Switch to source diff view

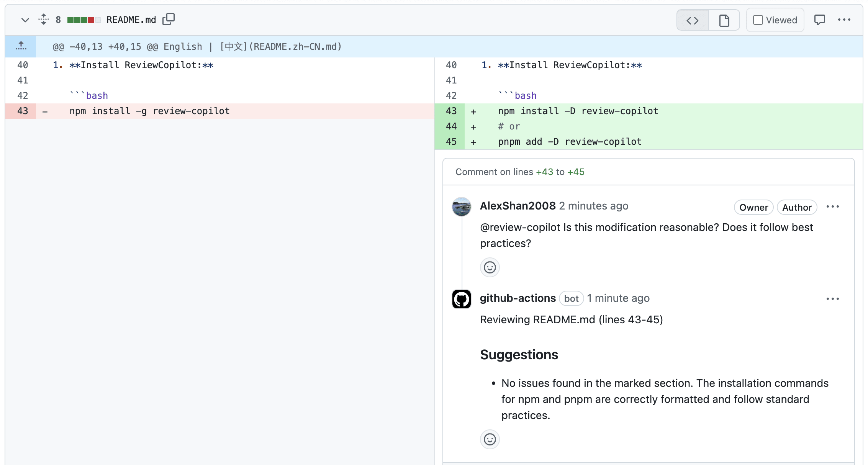[x=692, y=20]
